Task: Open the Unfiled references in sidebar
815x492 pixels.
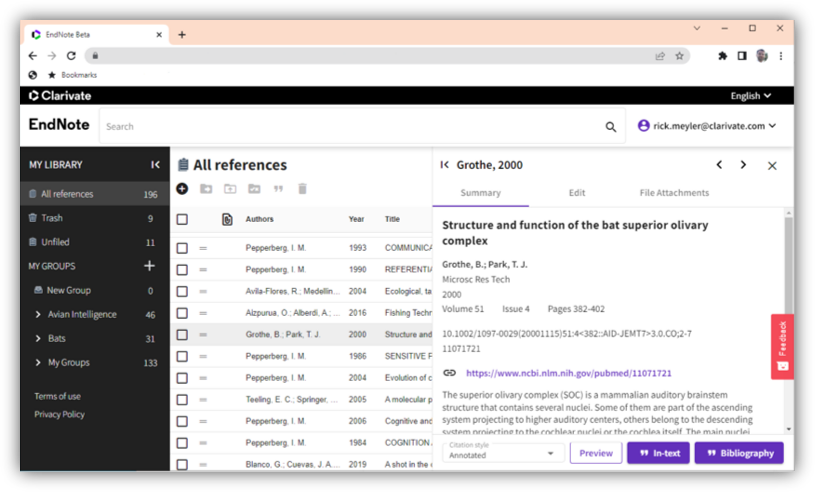Action: tap(95, 242)
